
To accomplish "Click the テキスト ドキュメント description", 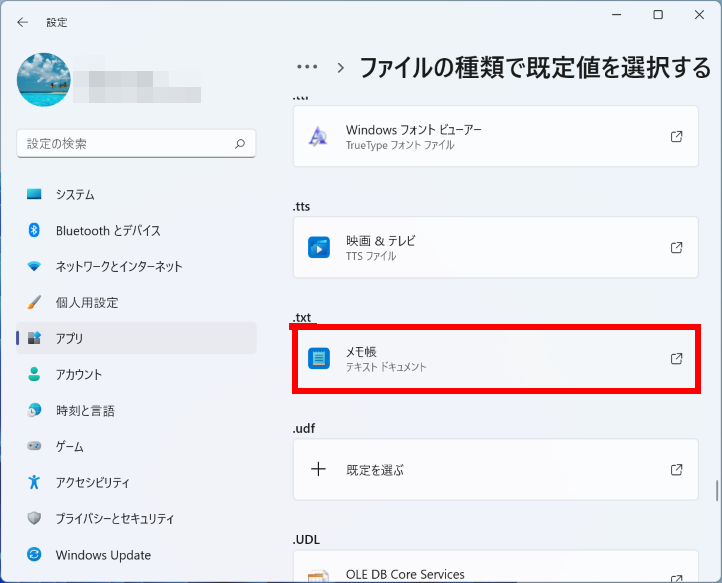I will (x=386, y=367).
